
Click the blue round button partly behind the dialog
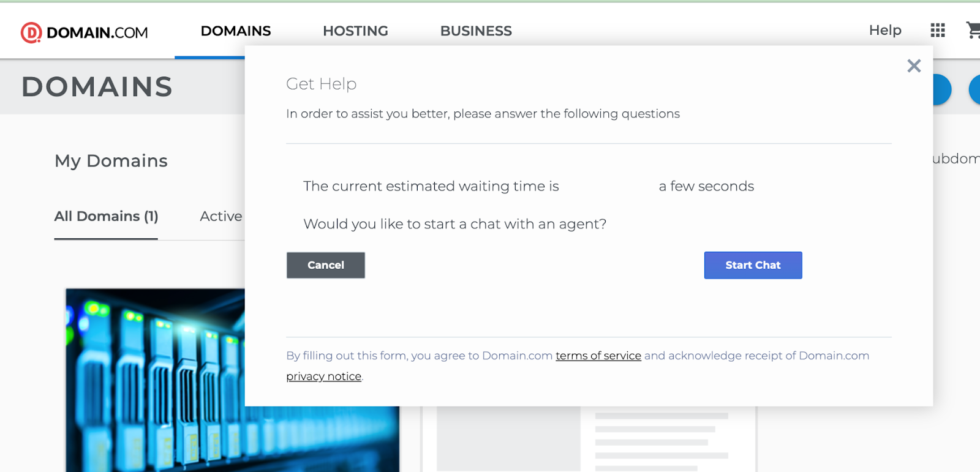tap(942, 90)
